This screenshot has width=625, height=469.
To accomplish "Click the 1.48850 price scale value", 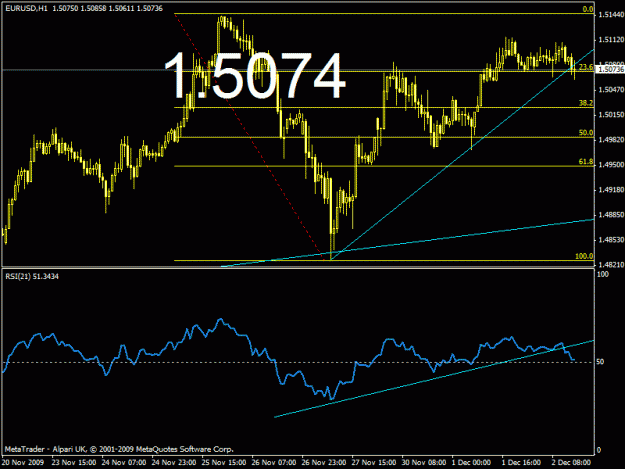I will [x=611, y=215].
